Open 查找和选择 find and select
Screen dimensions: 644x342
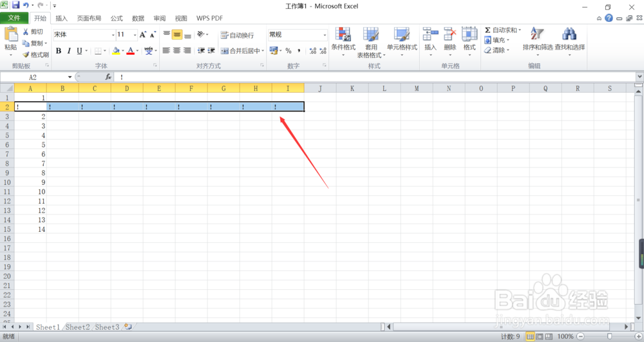(x=570, y=41)
